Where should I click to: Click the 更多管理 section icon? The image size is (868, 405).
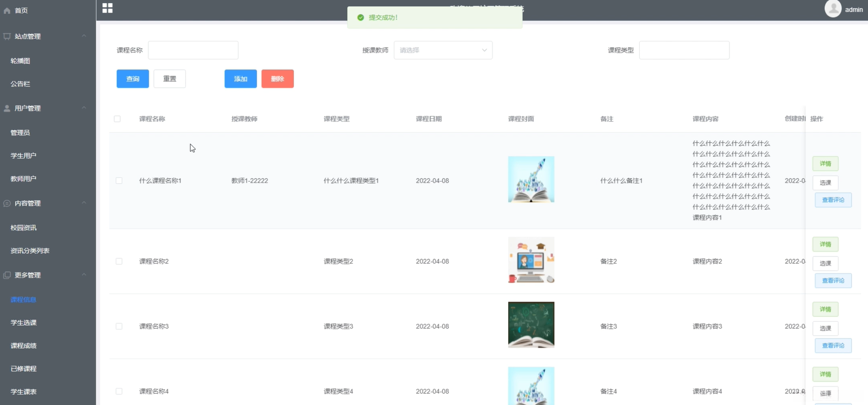tap(7, 275)
